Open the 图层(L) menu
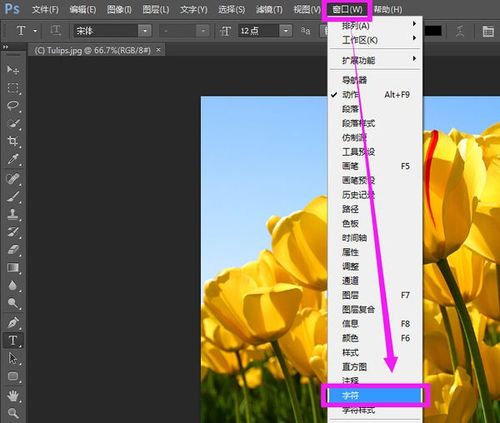 156,10
